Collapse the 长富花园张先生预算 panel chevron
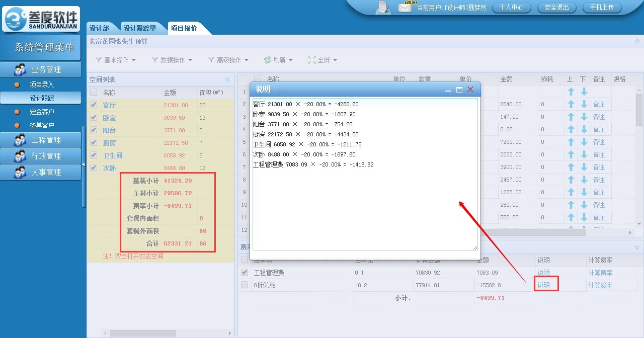 637,41
